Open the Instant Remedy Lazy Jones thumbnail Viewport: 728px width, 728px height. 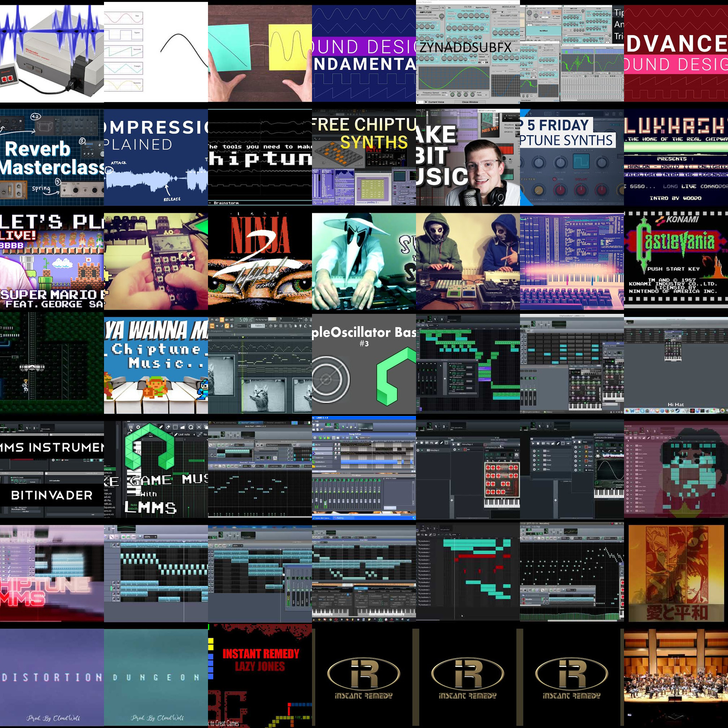[x=260, y=676]
